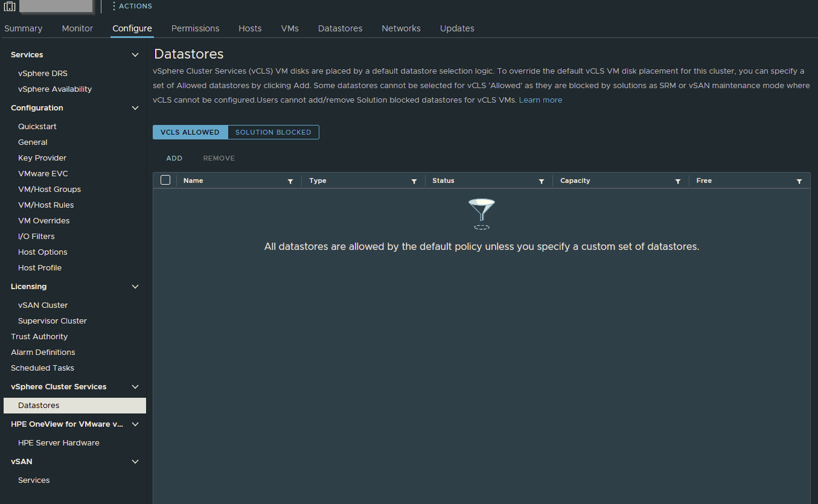Select HPE Server Hardware in sidebar
Image resolution: width=818 pixels, height=504 pixels.
tap(59, 443)
